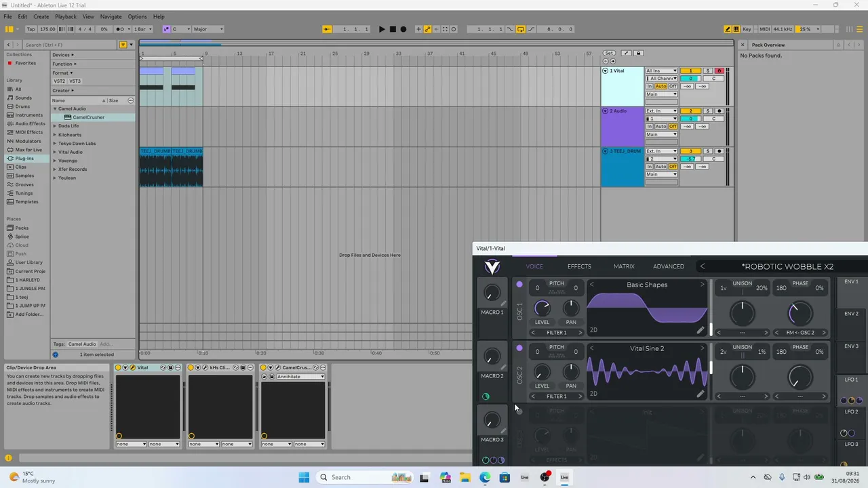Image resolution: width=868 pixels, height=488 pixels.
Task: Click Add Folder in Places
Action: [x=30, y=314]
